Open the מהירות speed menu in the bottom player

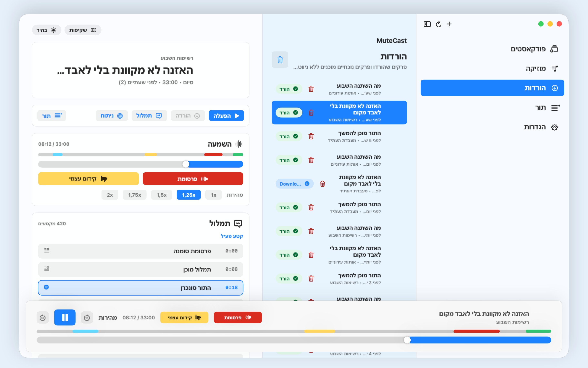(108, 318)
